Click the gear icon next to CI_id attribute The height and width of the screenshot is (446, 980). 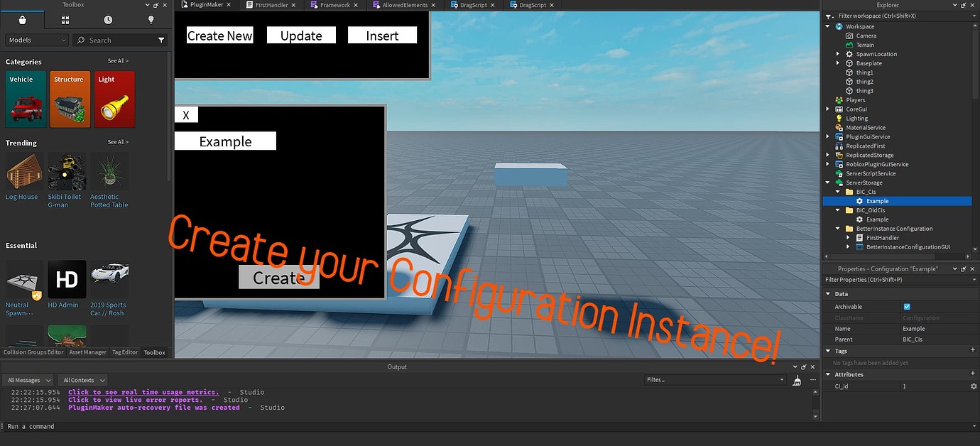(973, 386)
